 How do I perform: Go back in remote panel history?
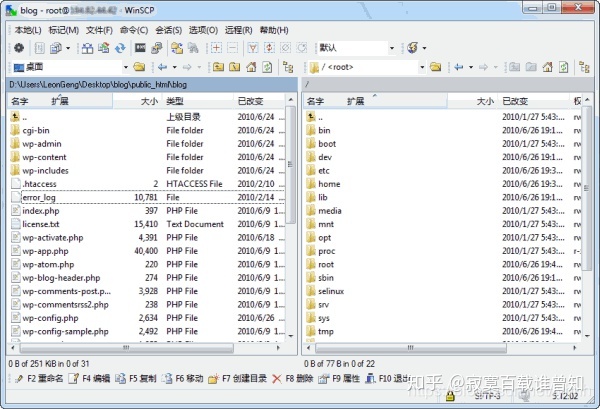(x=458, y=67)
